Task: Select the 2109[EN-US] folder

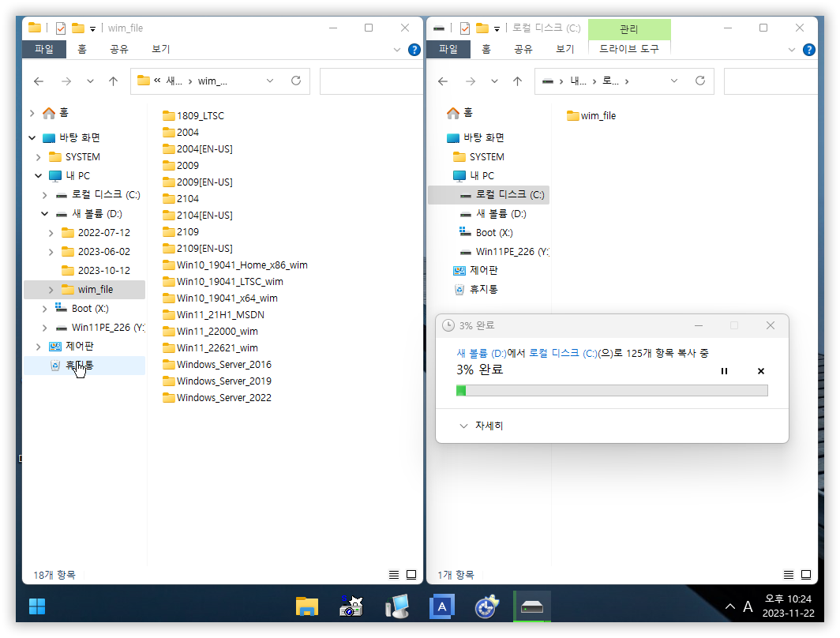Action: click(197, 249)
